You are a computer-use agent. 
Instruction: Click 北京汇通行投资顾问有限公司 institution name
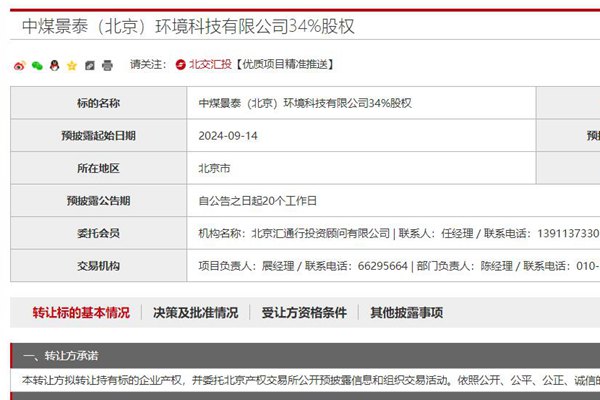pos(320,233)
